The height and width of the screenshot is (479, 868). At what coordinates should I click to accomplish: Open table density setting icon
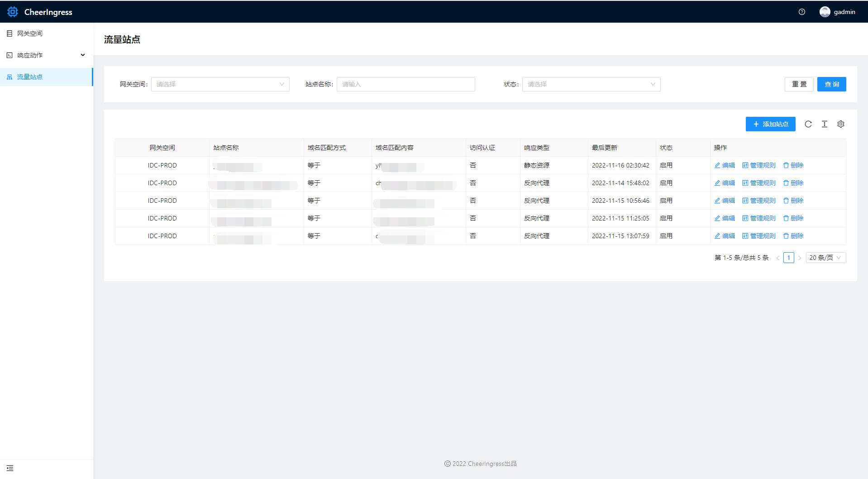[825, 124]
